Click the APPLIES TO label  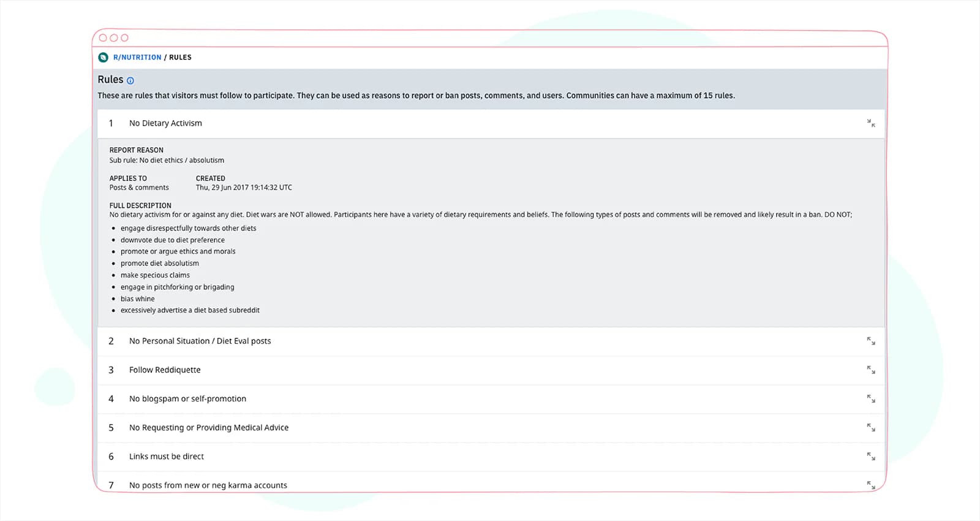[x=128, y=178]
